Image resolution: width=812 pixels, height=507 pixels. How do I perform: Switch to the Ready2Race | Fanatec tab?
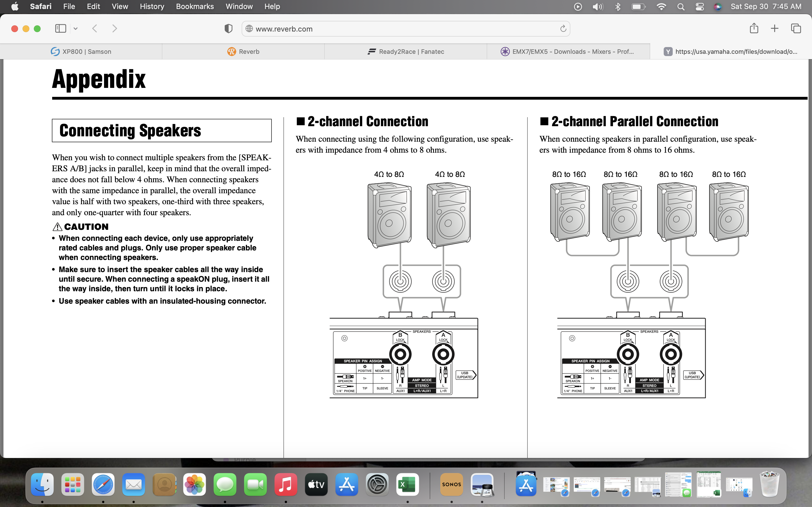(x=406, y=52)
